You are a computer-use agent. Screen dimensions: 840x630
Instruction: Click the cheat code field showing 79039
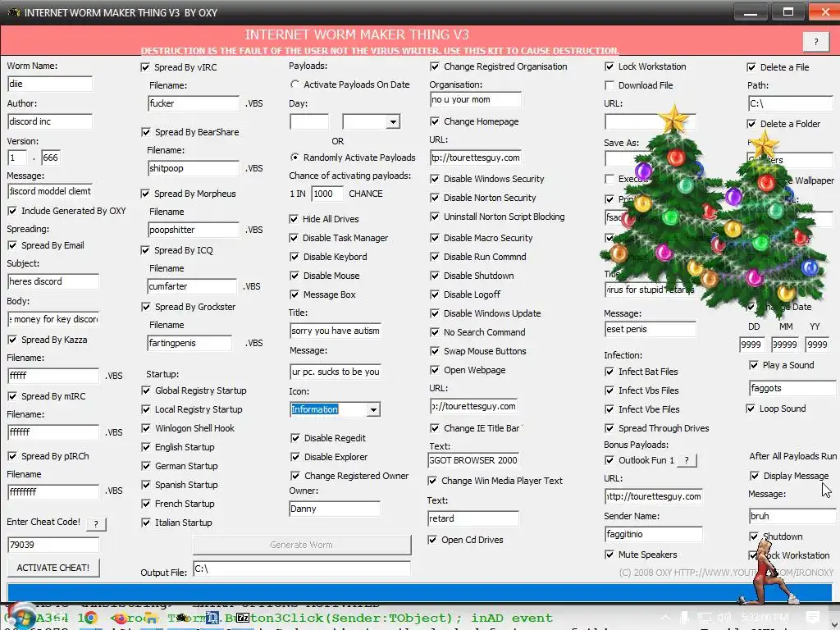click(x=53, y=545)
